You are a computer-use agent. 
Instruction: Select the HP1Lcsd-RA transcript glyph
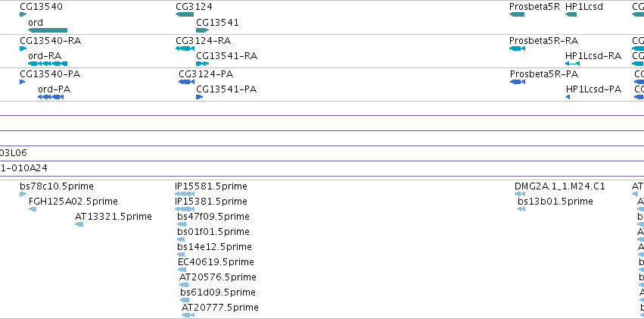click(x=573, y=64)
